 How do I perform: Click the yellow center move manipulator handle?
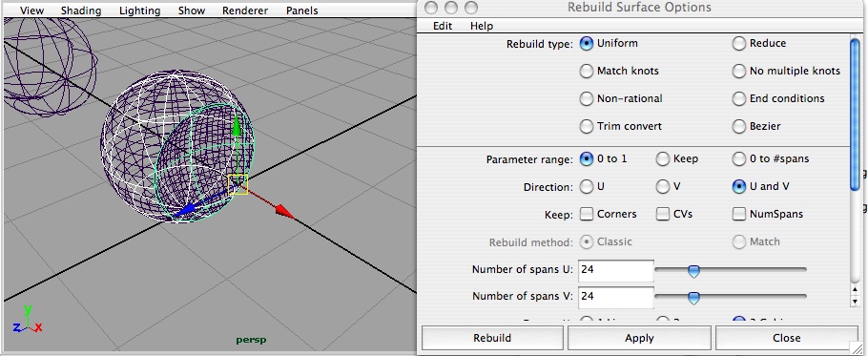pos(238,184)
